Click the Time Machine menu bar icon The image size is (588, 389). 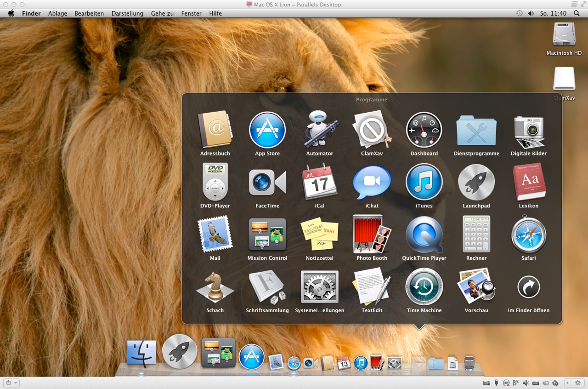pos(519,13)
